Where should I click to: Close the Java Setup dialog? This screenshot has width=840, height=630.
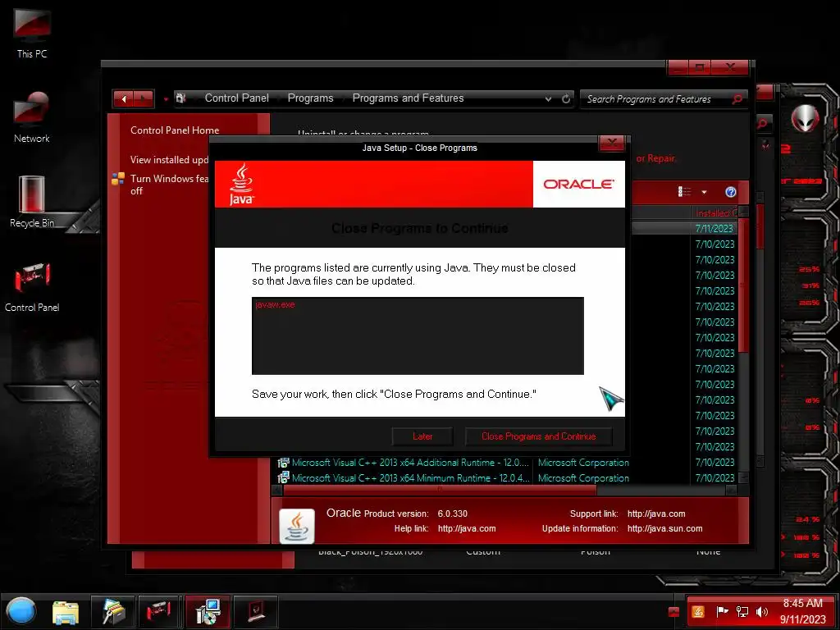coord(611,143)
